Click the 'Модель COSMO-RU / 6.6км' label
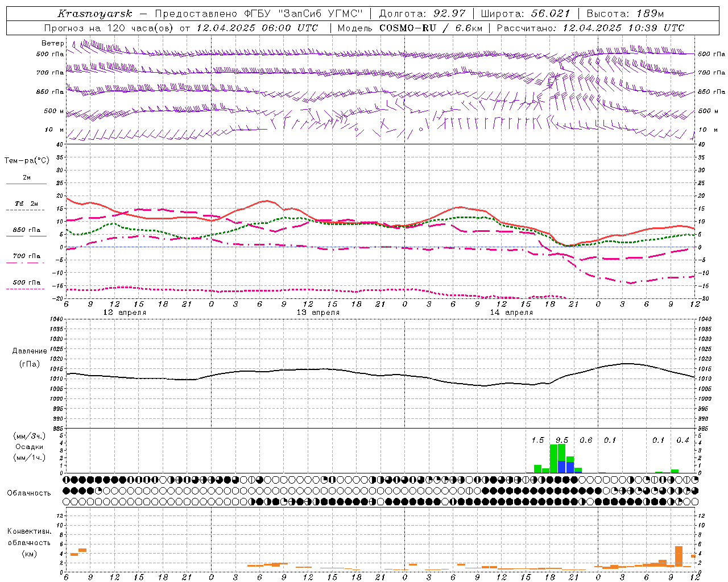 click(409, 28)
